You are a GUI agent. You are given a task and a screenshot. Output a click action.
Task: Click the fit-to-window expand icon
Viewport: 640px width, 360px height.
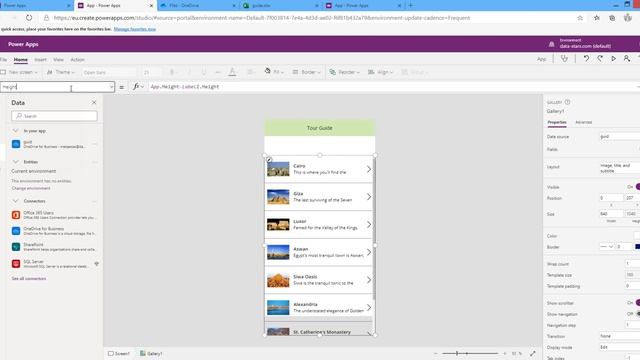(533, 353)
